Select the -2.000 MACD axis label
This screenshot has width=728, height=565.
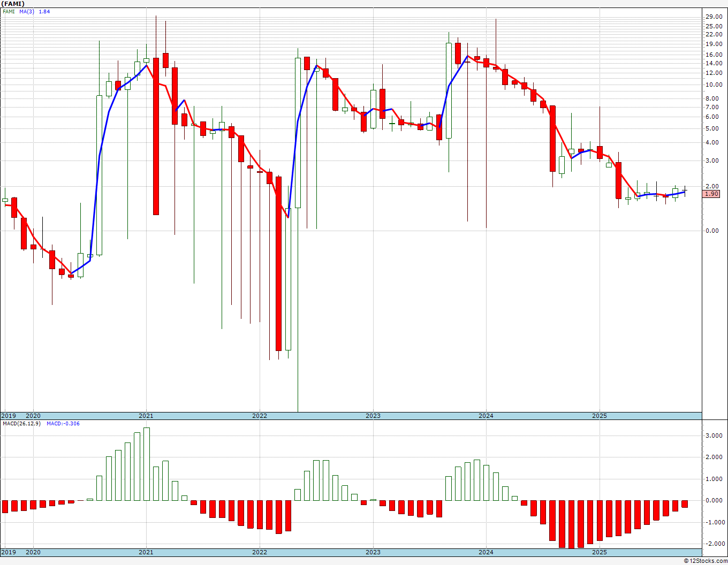coord(714,544)
